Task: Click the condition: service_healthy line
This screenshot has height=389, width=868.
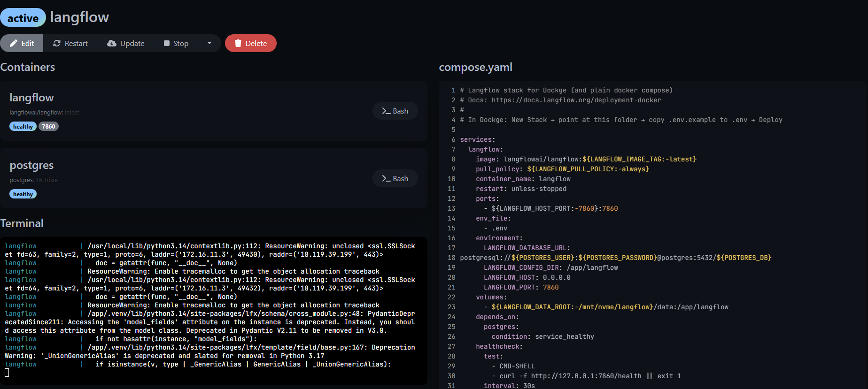Action: coord(542,336)
